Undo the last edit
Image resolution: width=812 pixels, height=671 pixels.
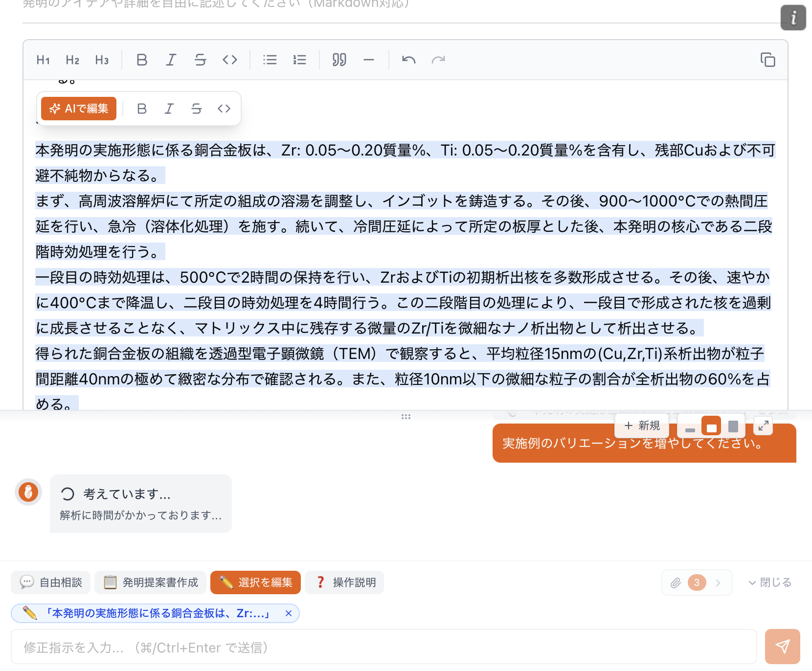click(x=408, y=60)
